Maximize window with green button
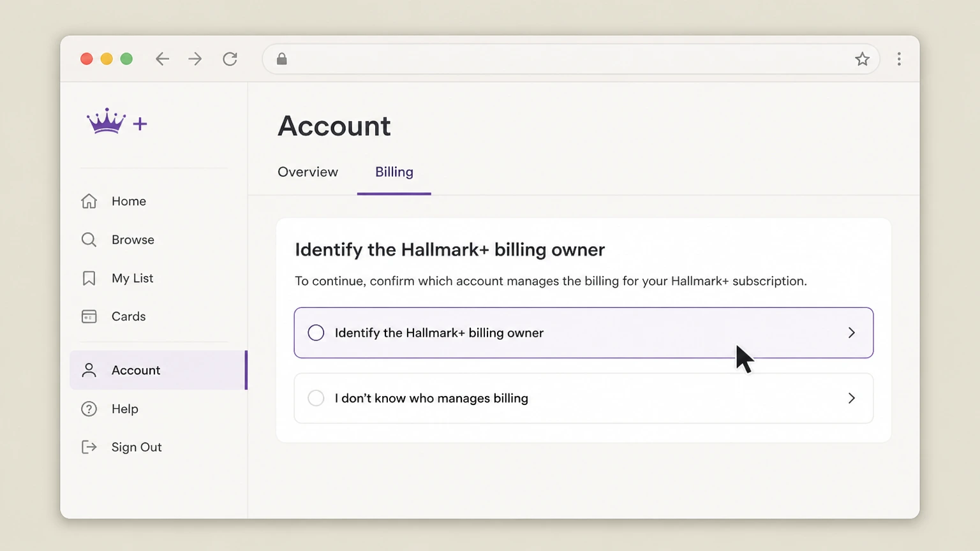Image resolution: width=980 pixels, height=551 pixels. click(x=126, y=59)
